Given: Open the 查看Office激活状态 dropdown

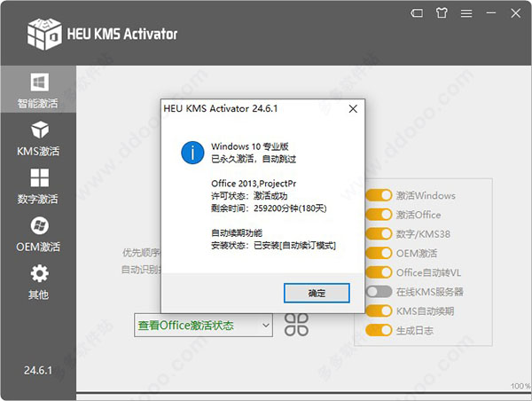Looking at the screenshot, I should 204,326.
